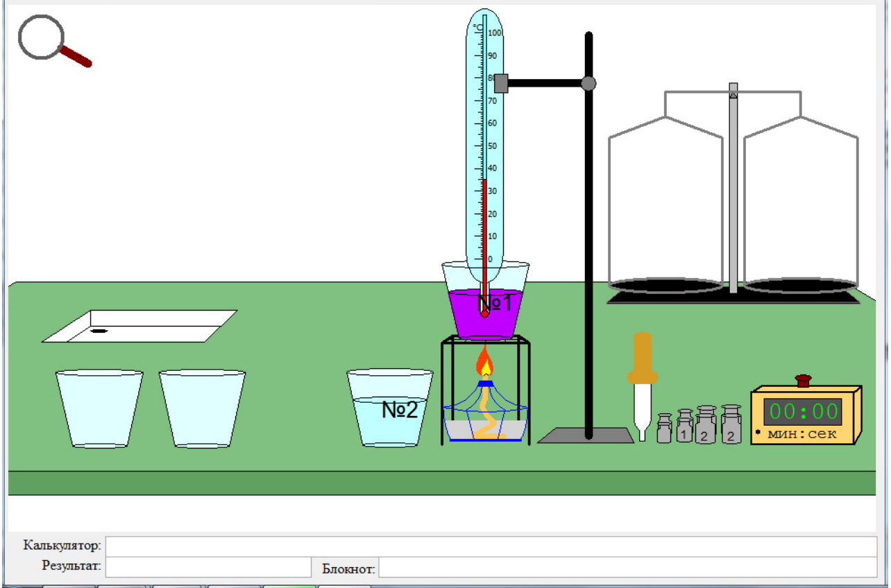
Task: Select the weight labeled 1
Action: tap(685, 426)
